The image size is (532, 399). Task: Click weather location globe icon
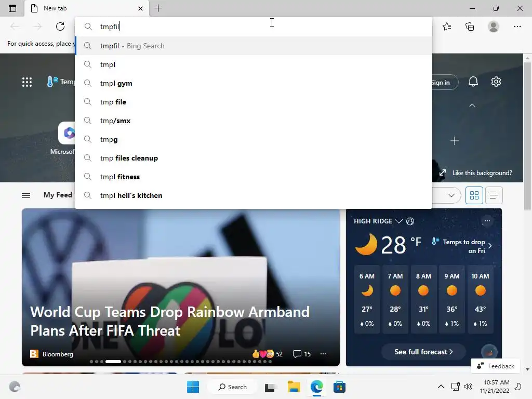click(x=410, y=221)
